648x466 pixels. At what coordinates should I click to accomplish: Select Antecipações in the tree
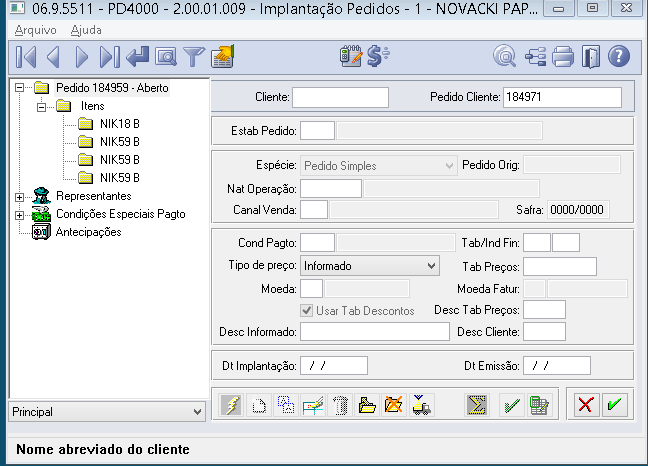[88, 232]
